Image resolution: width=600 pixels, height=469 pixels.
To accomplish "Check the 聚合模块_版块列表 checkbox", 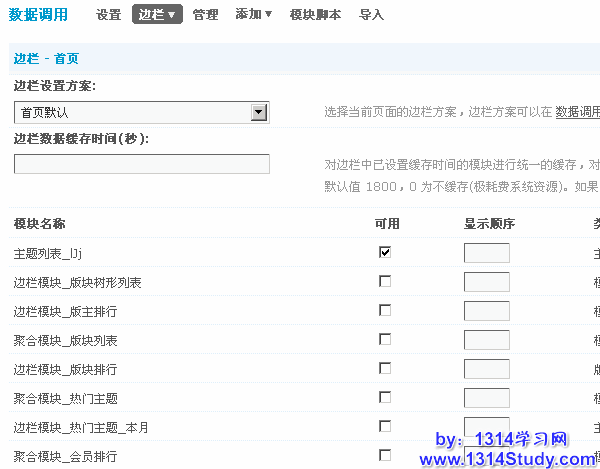I will pos(385,339).
